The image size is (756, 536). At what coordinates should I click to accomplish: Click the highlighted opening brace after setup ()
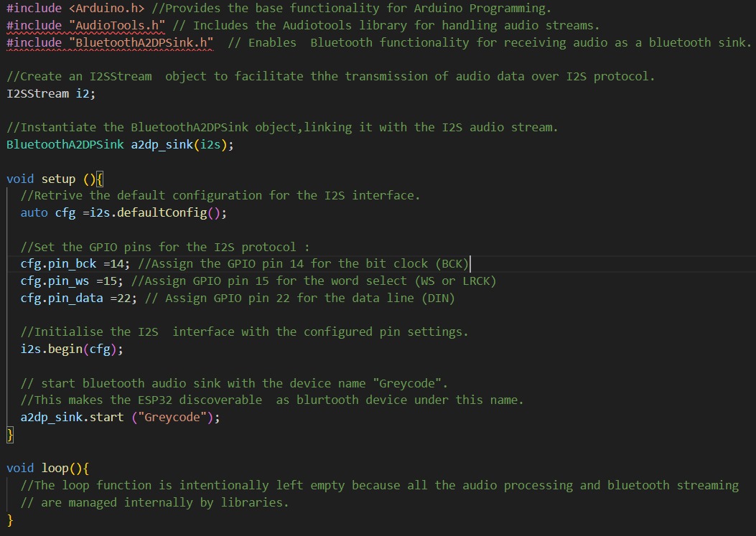coord(101,179)
